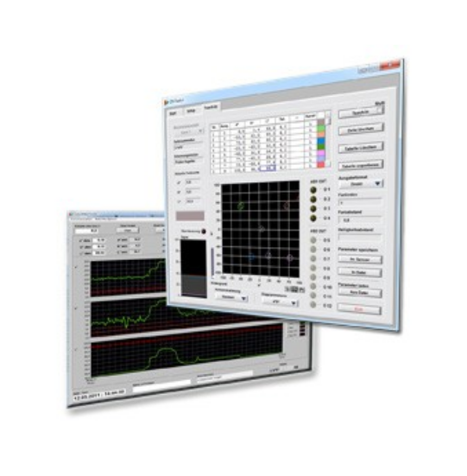Toggle the round LED above the bar graph
The width and height of the screenshot is (467, 476).
(x=204, y=232)
